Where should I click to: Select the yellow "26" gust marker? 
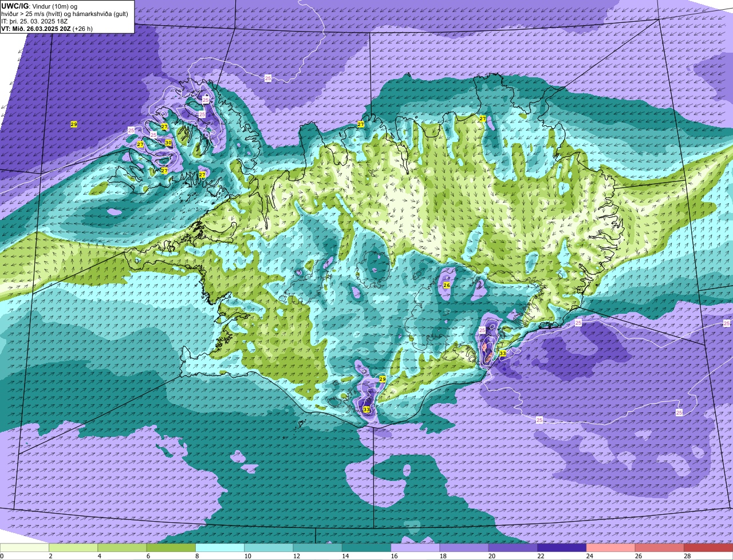447,285
